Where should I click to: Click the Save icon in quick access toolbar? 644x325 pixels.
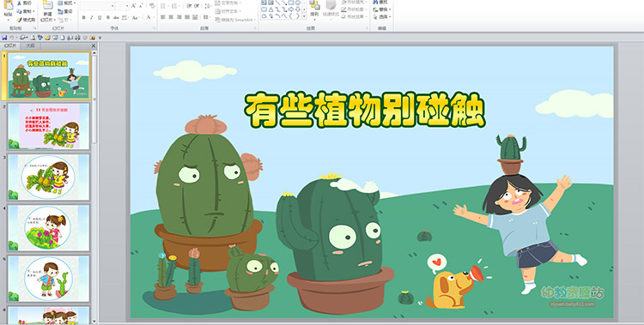(4, 38)
